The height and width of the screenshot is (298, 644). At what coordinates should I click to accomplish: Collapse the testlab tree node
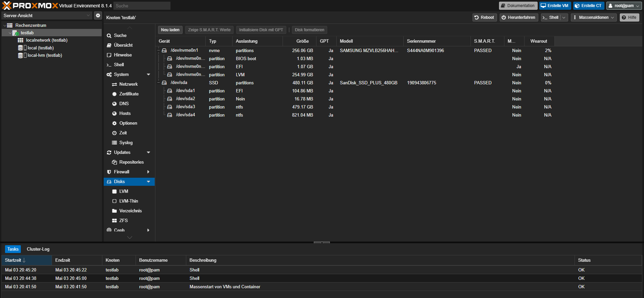coord(10,33)
